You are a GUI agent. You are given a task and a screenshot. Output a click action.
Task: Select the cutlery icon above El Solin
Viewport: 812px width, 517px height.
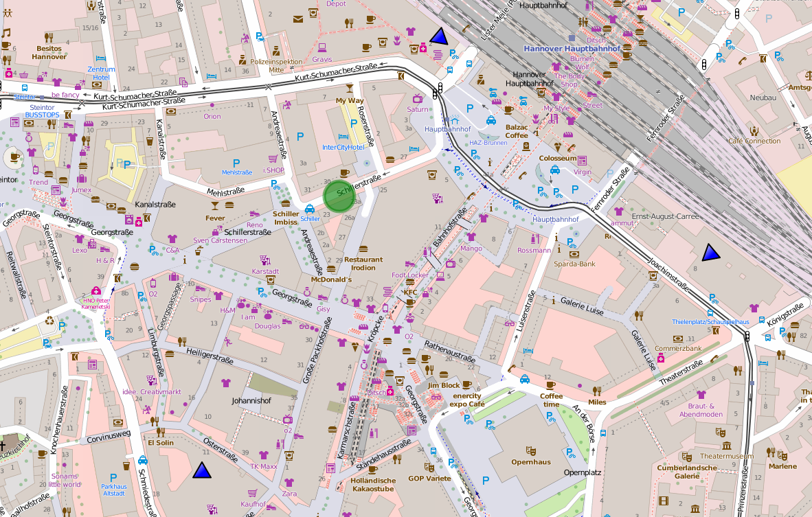[161, 432]
